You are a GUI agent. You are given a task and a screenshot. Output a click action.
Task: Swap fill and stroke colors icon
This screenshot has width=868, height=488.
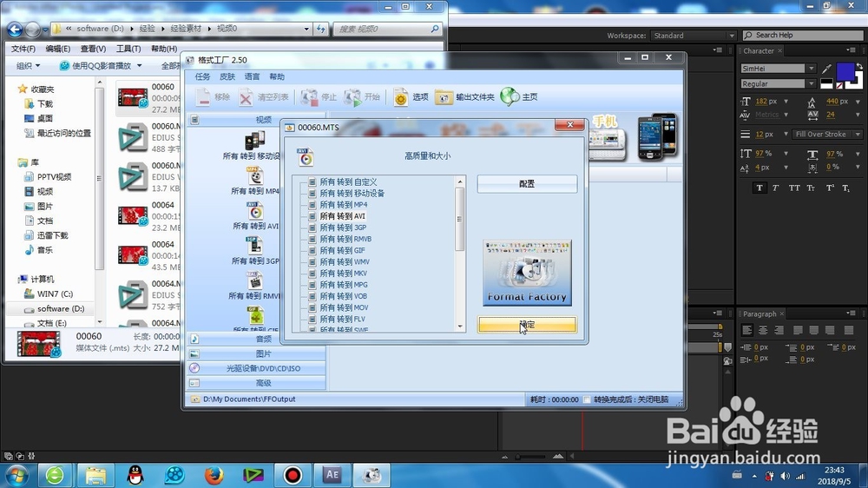coord(859,67)
